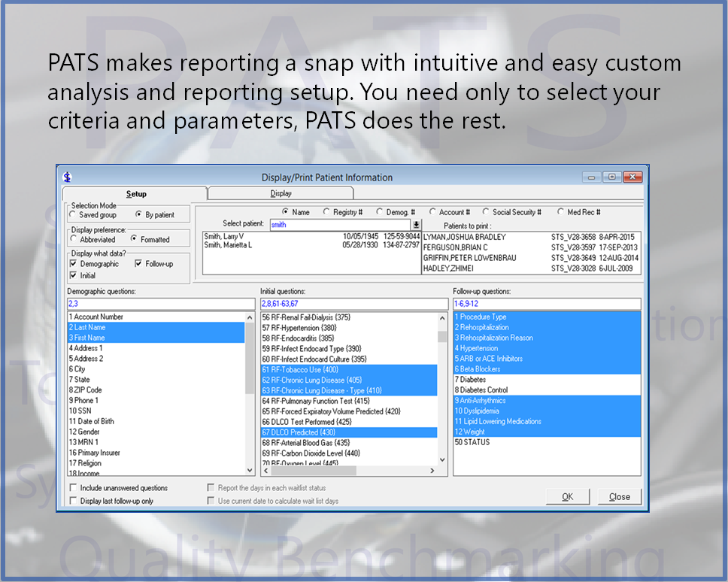Choose By patient selection mode
The height and width of the screenshot is (582, 728).
pos(155,215)
